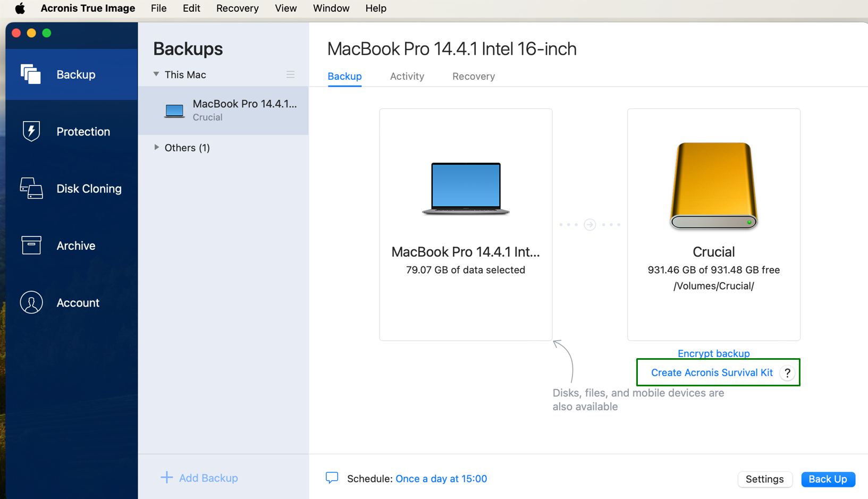Click the schedule comment bubble icon
The height and width of the screenshot is (499, 868).
click(332, 478)
